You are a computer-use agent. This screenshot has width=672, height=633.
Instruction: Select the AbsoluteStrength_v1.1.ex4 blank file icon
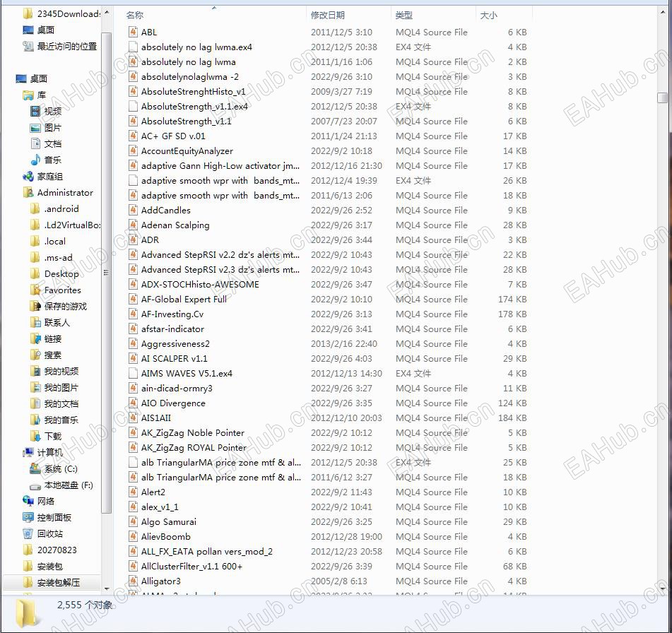pos(133,106)
